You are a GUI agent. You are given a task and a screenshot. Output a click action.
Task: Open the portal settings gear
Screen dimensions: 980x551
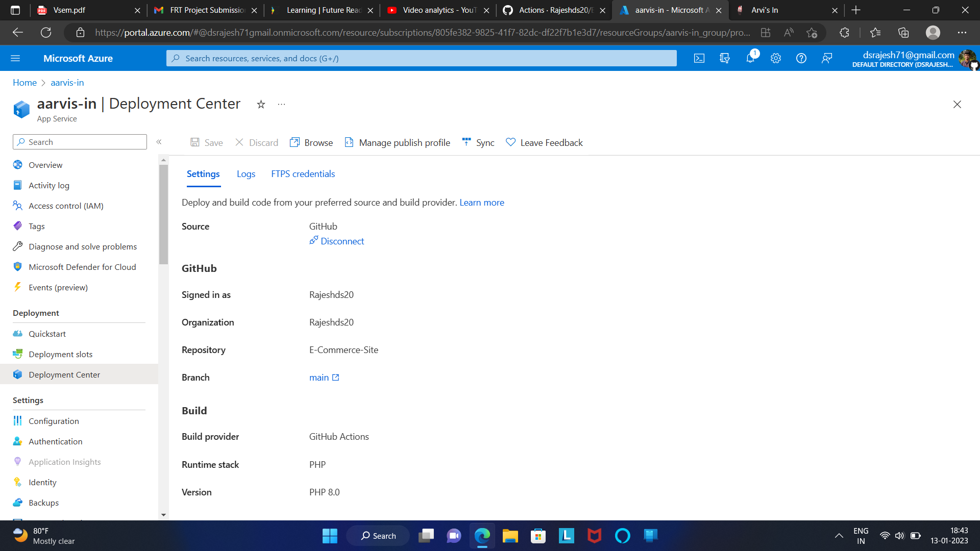pos(776,58)
